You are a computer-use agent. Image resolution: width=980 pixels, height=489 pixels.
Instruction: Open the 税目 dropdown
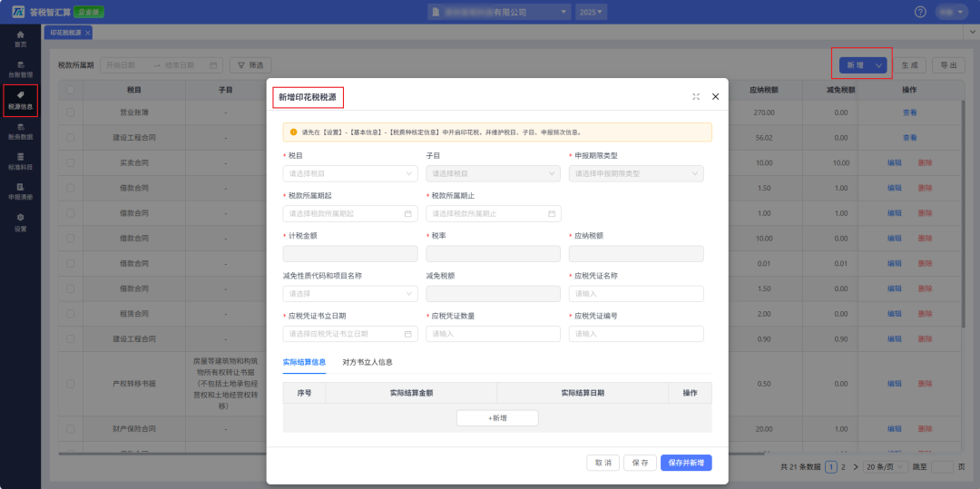pos(350,173)
